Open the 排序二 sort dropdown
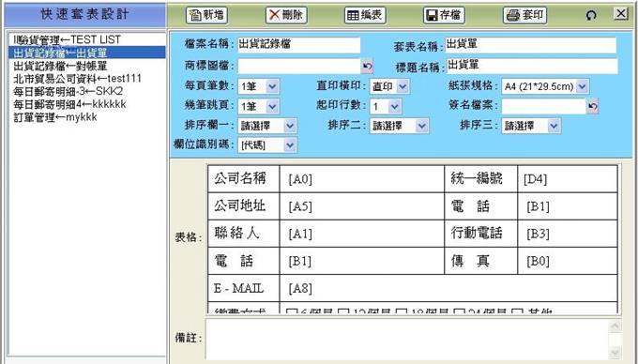The width and height of the screenshot is (638, 364). [x=399, y=126]
